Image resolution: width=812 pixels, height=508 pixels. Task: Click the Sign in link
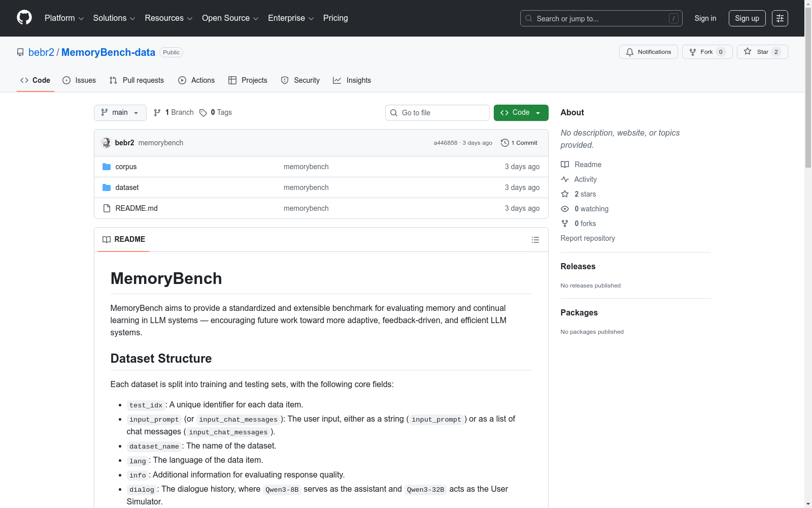coord(705,18)
